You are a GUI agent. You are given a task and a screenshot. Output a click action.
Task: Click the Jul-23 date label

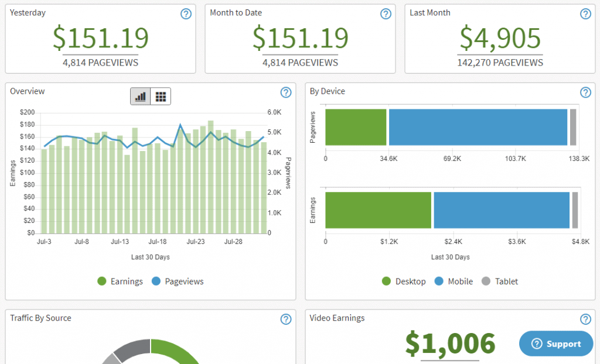click(196, 242)
